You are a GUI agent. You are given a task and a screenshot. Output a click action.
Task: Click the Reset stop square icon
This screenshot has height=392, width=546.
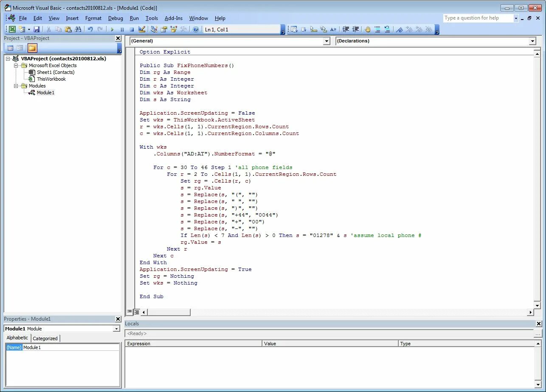point(132,29)
